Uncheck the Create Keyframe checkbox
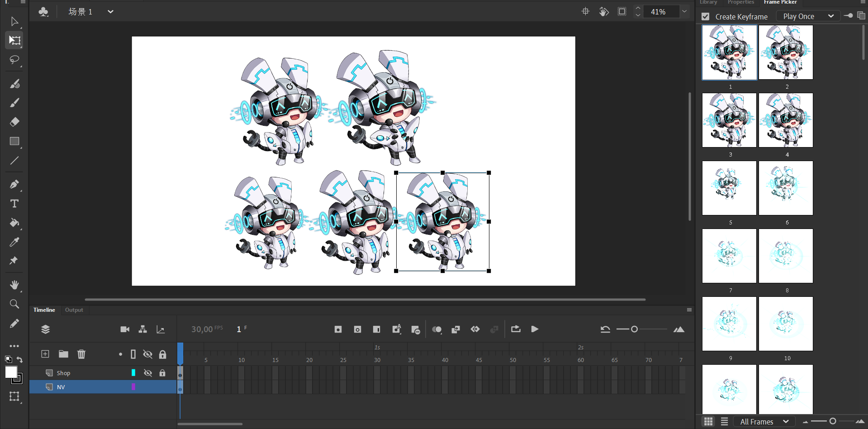This screenshot has width=868, height=429. (705, 17)
